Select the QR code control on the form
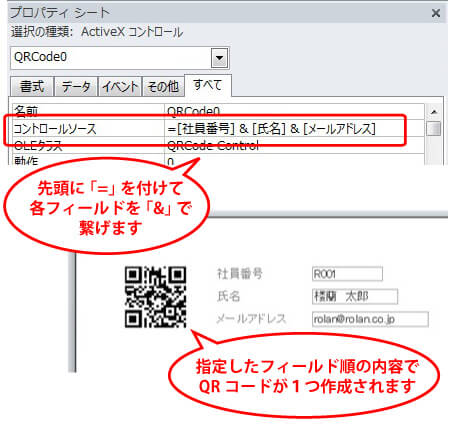This screenshot has height=424, width=450. (155, 297)
